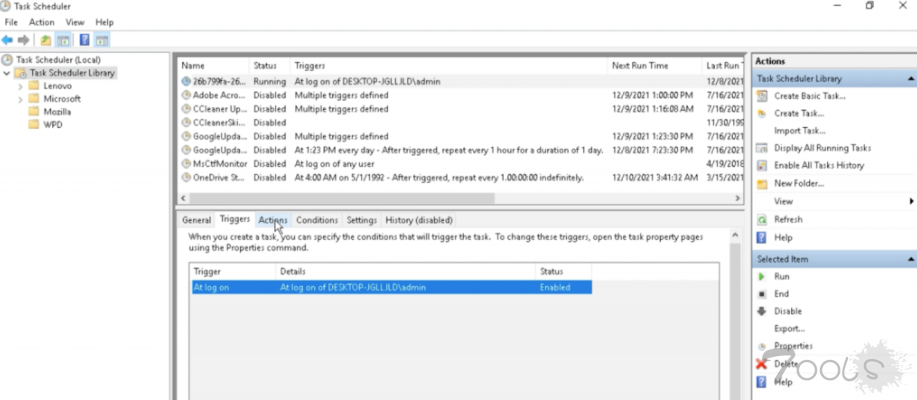Click the Refresh icon in Actions pane
917x400 pixels.
[763, 219]
